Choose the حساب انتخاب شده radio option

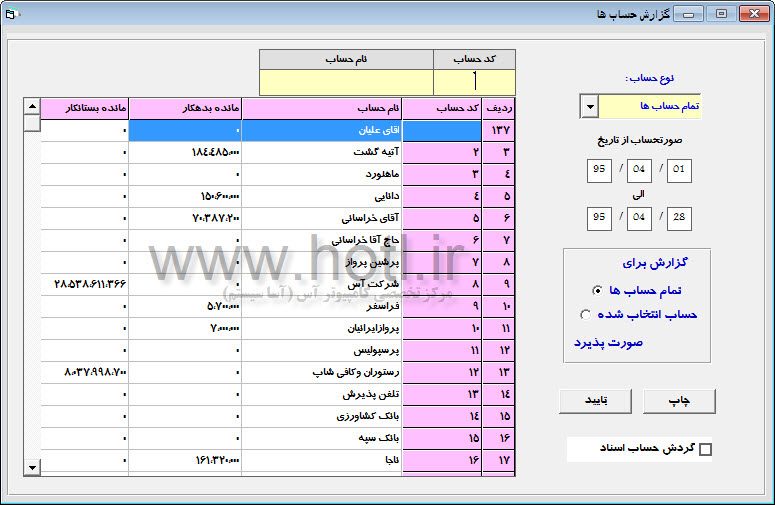(x=586, y=315)
